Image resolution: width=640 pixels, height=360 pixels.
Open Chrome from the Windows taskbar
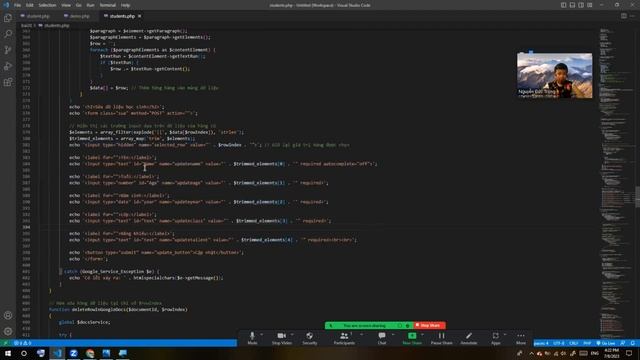(90, 353)
